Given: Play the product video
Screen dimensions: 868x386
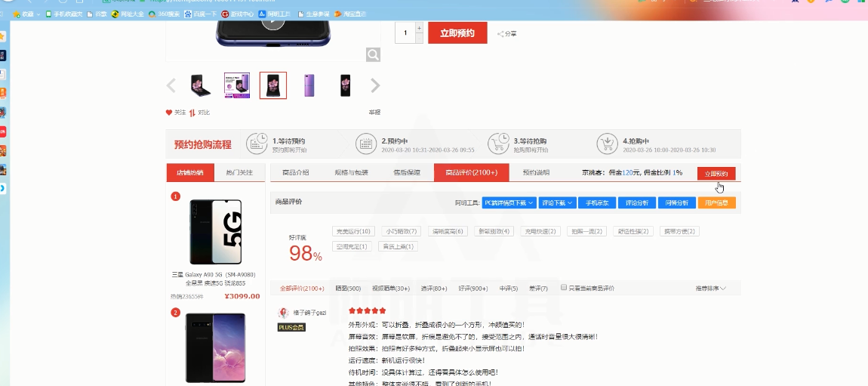Looking at the screenshot, I should click(x=273, y=20).
